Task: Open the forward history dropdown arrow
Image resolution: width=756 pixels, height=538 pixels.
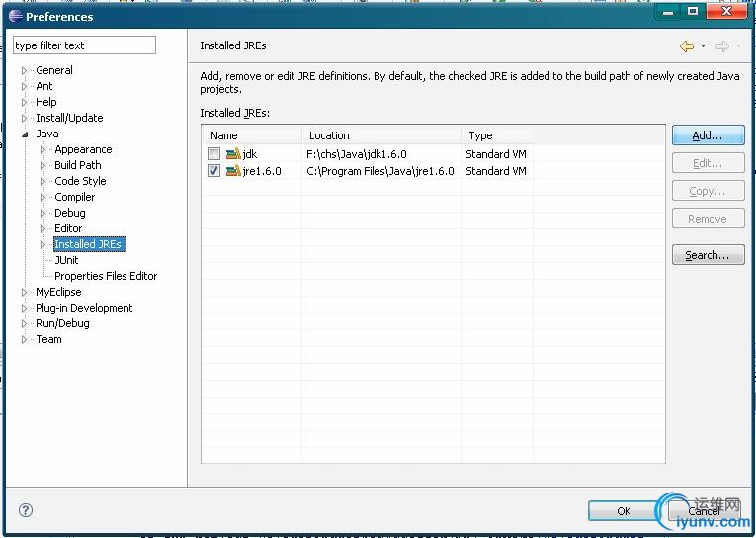Action: (738, 46)
